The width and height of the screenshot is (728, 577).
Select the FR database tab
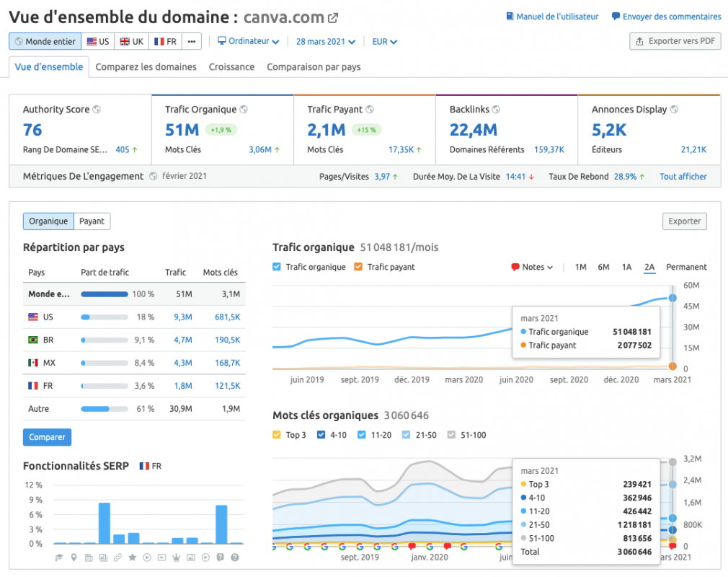pos(165,41)
